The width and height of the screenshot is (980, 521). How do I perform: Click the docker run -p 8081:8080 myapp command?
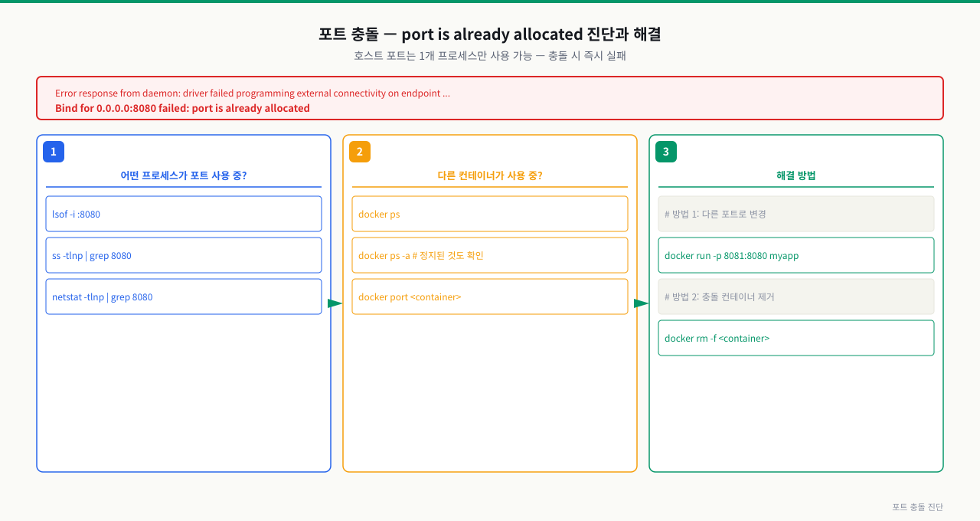coord(796,255)
